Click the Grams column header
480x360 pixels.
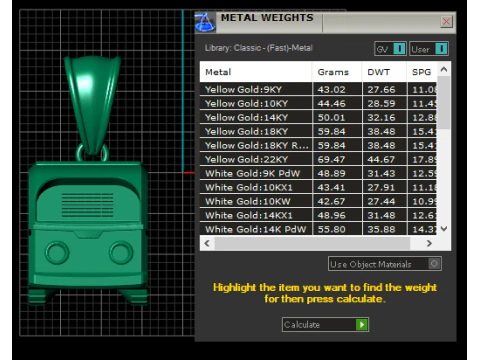coord(337,72)
